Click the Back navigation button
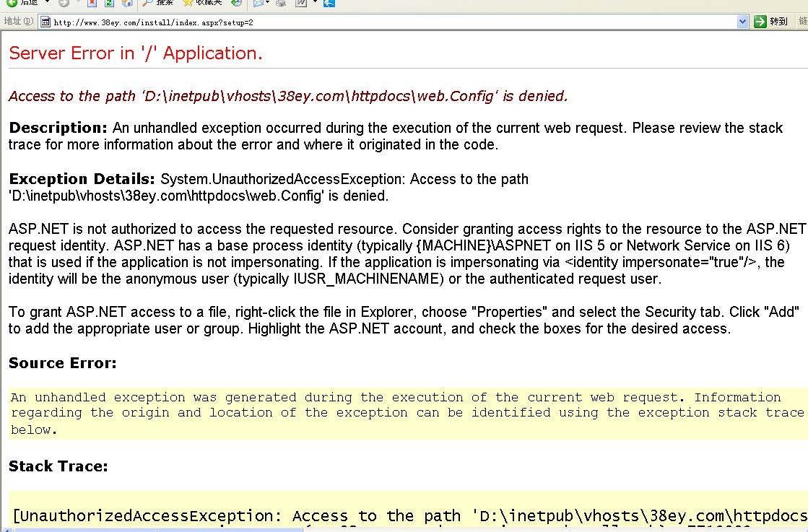The image size is (808, 532). 20,3
